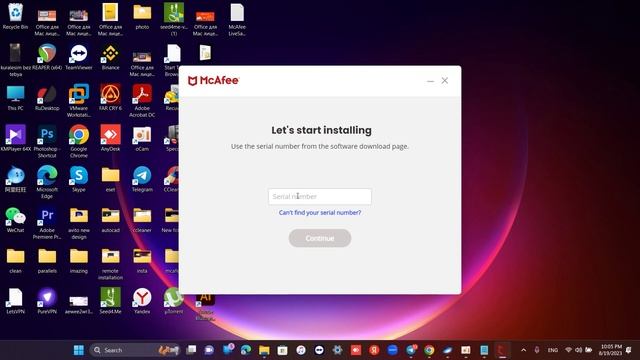Open Telegram from the taskbar
This screenshot has width=640, height=360.
(411, 350)
